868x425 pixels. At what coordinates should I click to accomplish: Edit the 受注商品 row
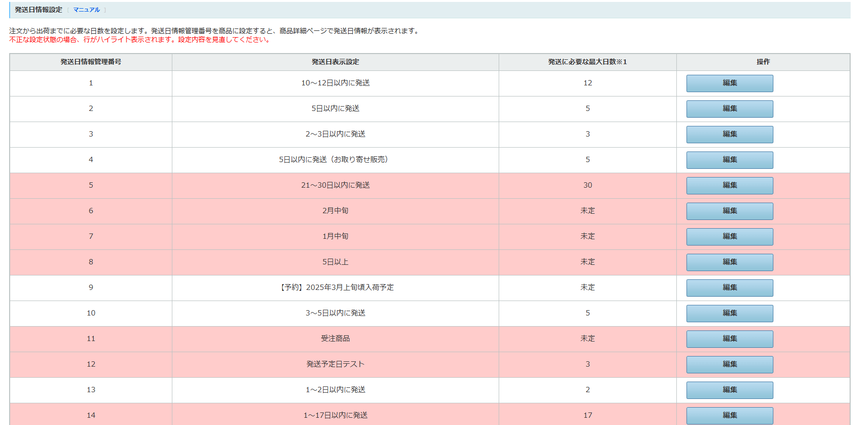729,339
